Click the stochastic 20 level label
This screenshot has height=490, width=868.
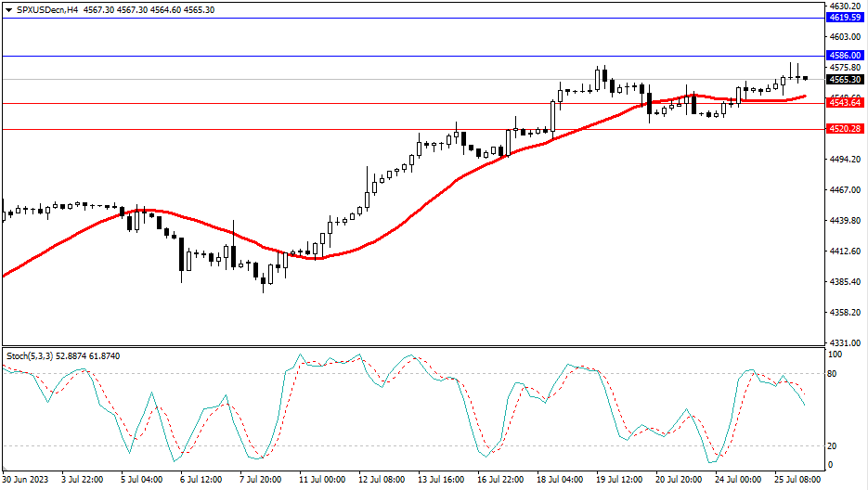pyautogui.click(x=833, y=445)
